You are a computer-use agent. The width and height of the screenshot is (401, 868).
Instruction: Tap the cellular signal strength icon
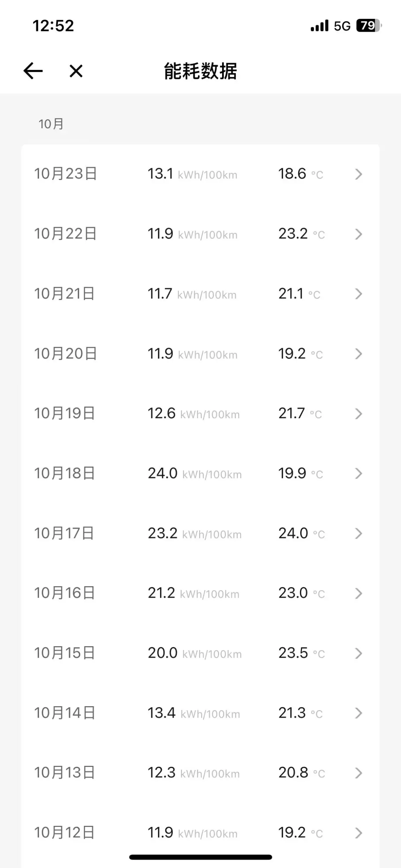(319, 26)
